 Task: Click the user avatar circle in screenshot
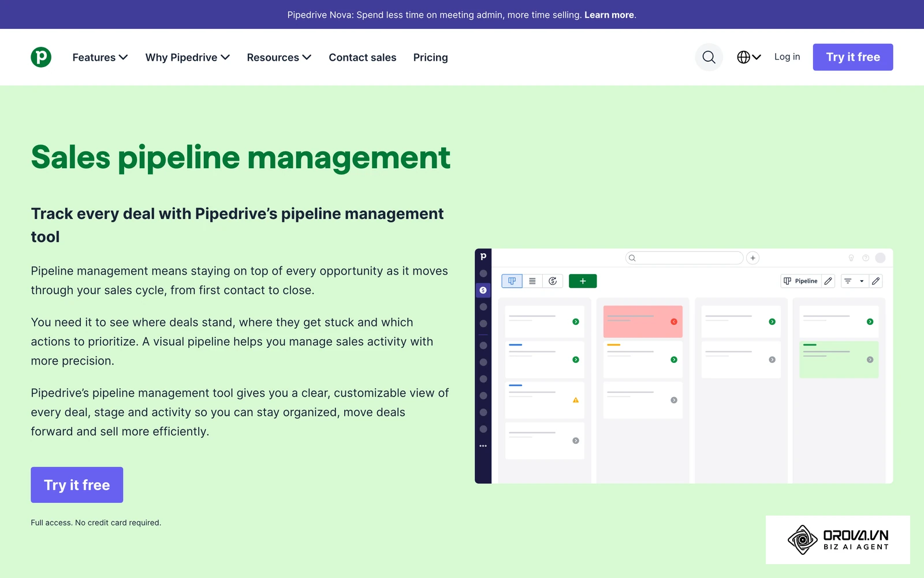coord(880,258)
